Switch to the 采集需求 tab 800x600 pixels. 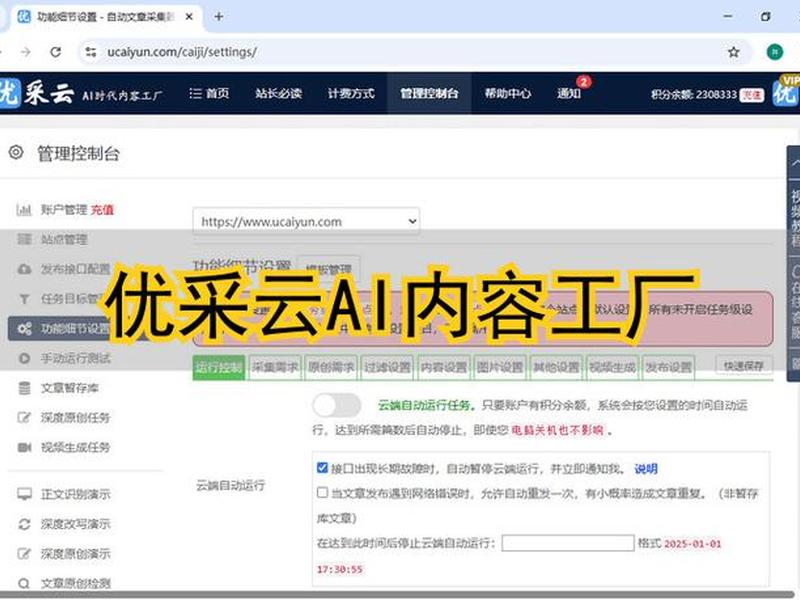tap(275, 367)
